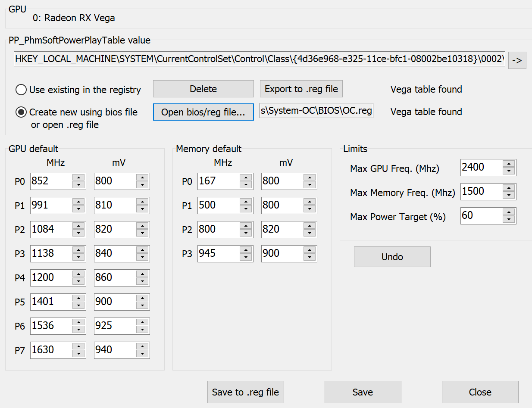Increase Max Memory Freq. with up arrow
This screenshot has height=408, width=532.
(x=509, y=188)
